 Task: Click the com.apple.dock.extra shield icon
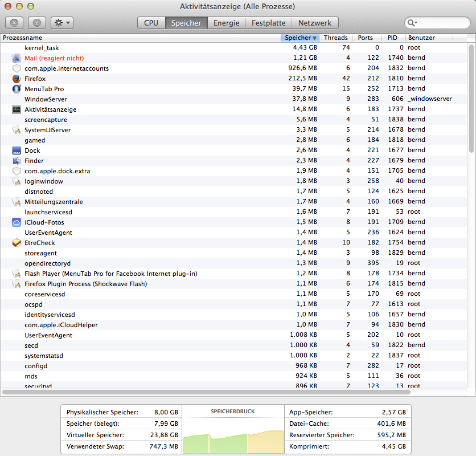click(17, 171)
